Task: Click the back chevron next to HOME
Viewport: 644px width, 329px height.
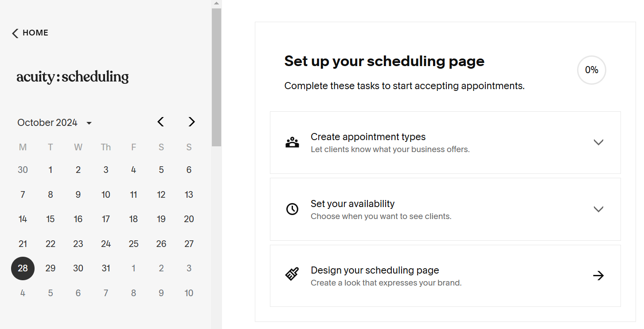Action: point(15,32)
